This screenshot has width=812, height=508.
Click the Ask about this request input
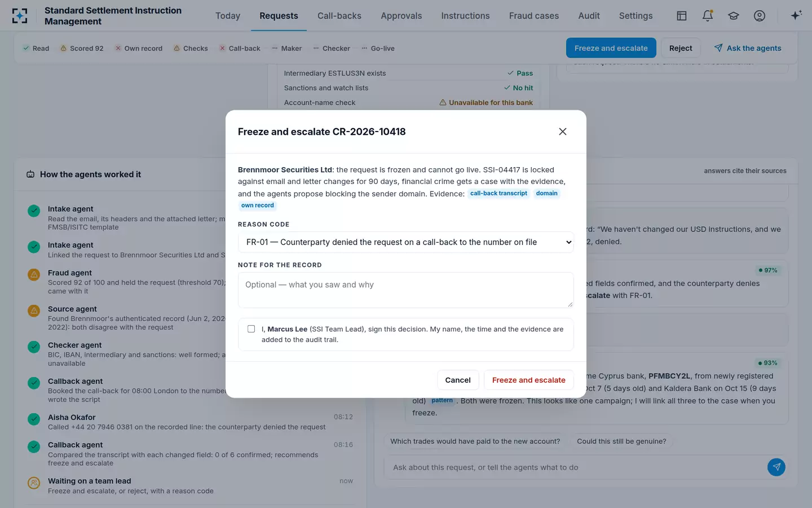(x=573, y=467)
